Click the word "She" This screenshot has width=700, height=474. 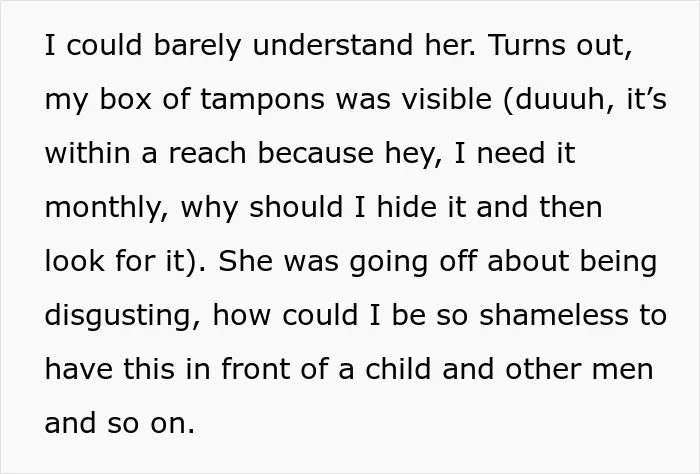245,261
